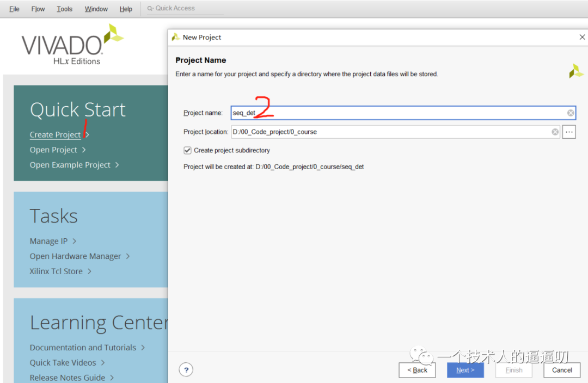Open help with the question mark button

point(186,370)
